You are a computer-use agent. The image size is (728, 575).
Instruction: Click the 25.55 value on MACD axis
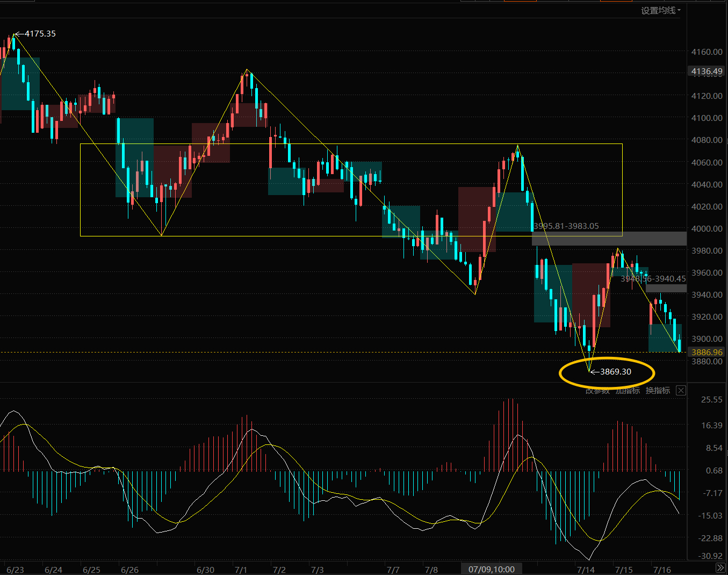tap(712, 399)
